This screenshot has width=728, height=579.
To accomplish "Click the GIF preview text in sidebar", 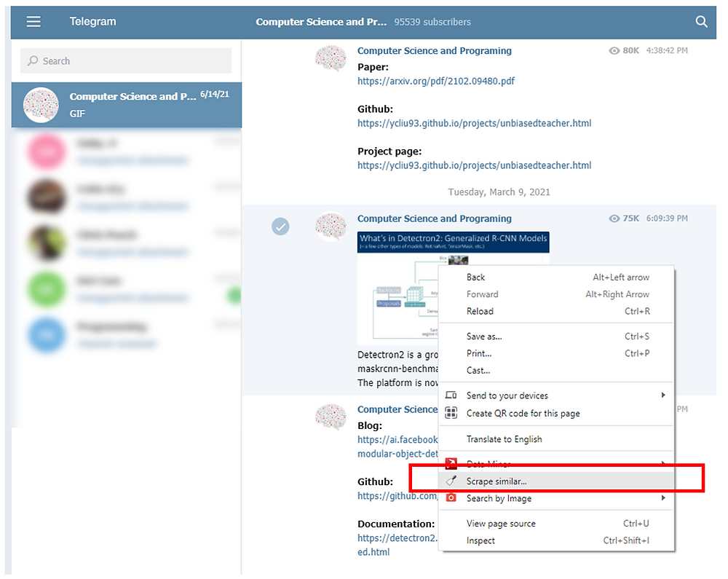I will click(78, 114).
